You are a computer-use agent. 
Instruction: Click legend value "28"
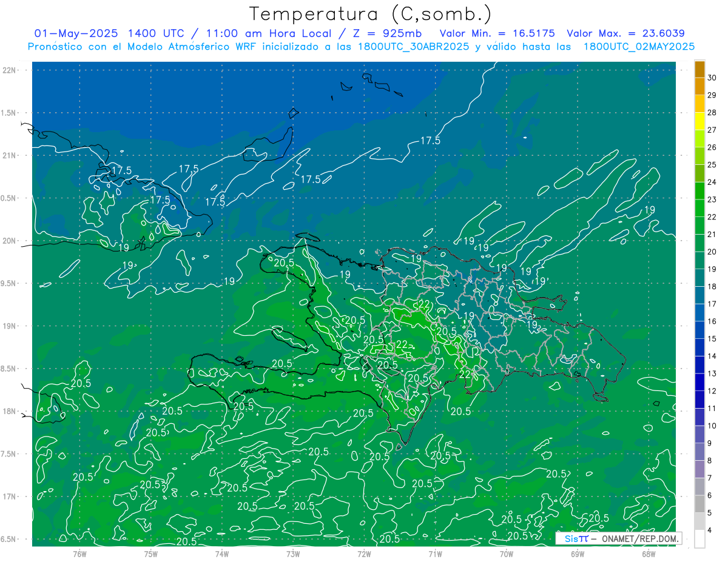pyautogui.click(x=712, y=113)
